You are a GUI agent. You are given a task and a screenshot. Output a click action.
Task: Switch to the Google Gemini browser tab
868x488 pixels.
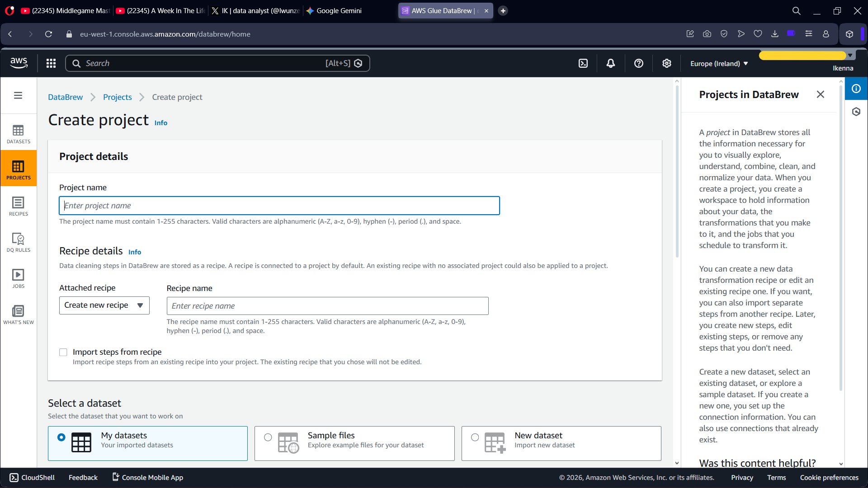tap(335, 11)
